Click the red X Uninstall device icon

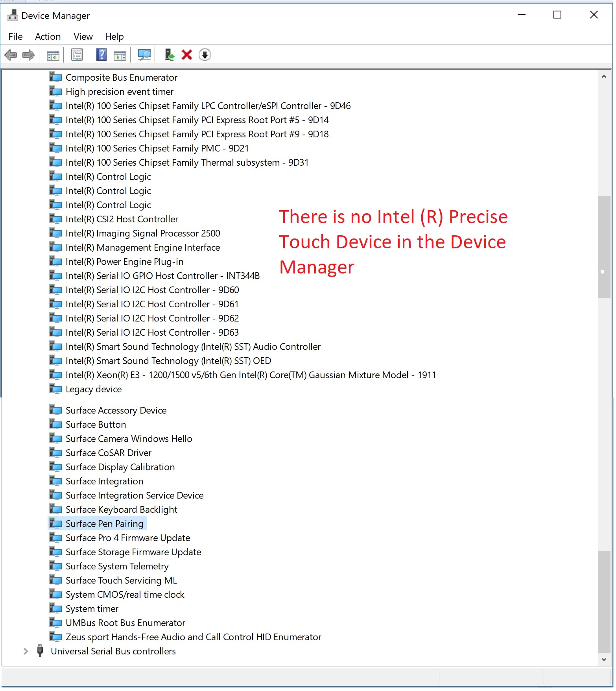[x=187, y=55]
